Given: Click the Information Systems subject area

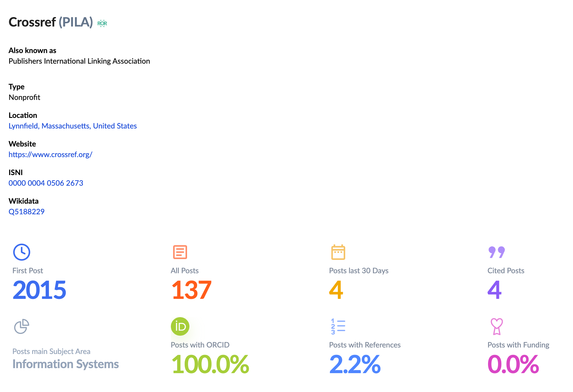Looking at the screenshot, I should pos(66,364).
